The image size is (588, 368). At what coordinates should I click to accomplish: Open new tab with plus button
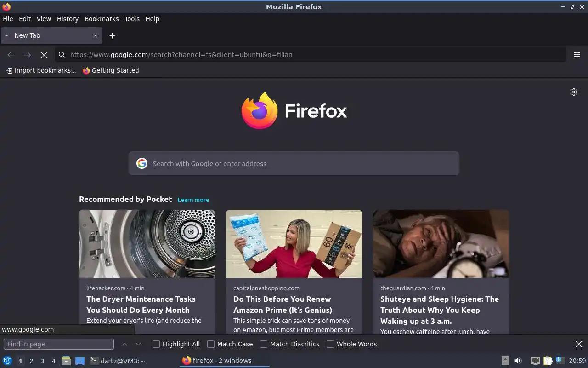point(112,35)
